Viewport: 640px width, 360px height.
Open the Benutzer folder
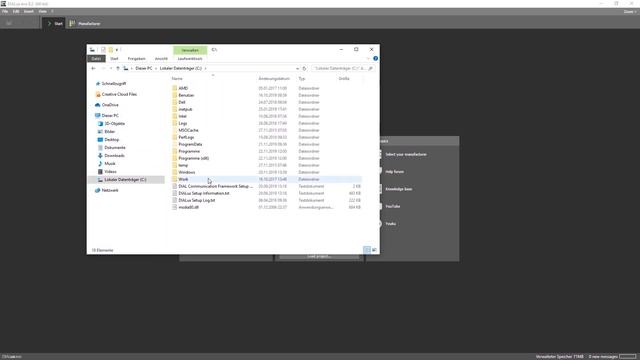pos(186,95)
